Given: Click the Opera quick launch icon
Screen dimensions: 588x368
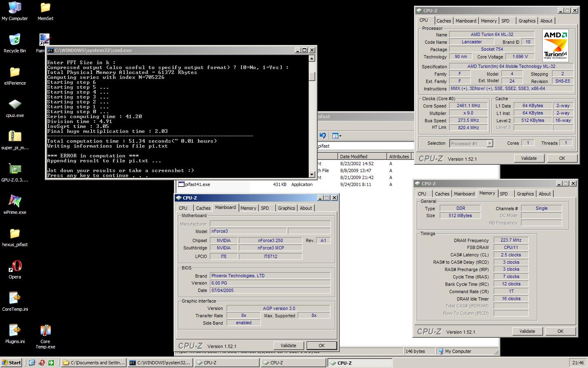Looking at the screenshot, I should (42, 363).
